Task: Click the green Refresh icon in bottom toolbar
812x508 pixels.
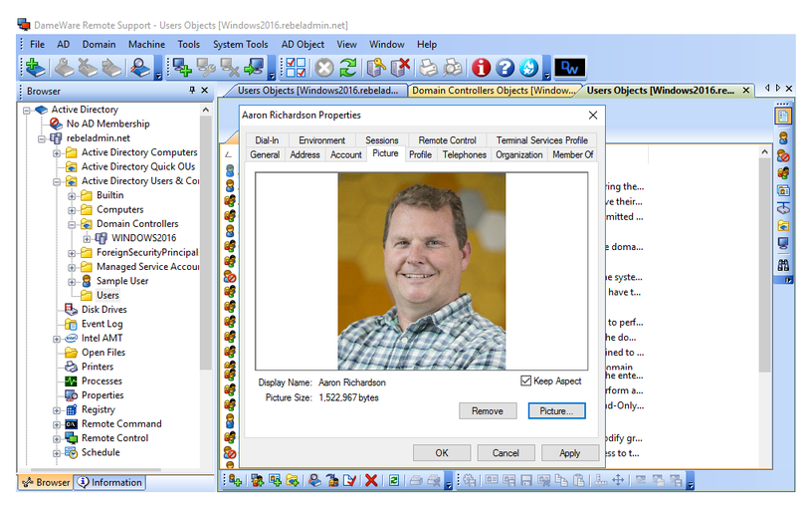Action: coord(394,480)
